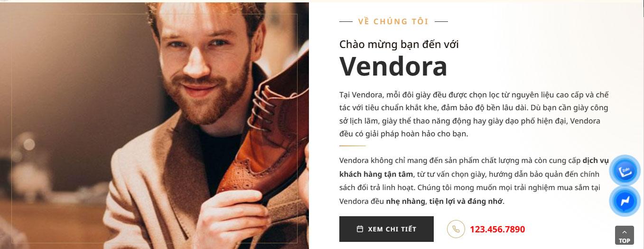The height and width of the screenshot is (249, 644).
Task: Click the VỀ CHÚNG TÔI section label
Action: pos(393,21)
